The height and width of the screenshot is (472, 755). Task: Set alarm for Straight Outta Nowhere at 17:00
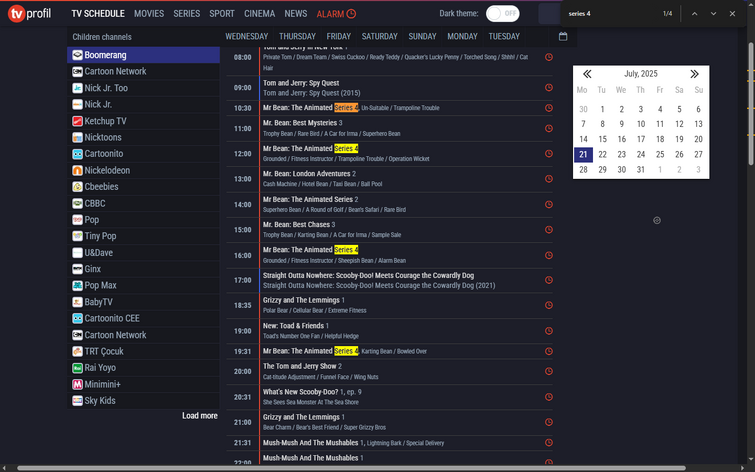click(x=548, y=280)
